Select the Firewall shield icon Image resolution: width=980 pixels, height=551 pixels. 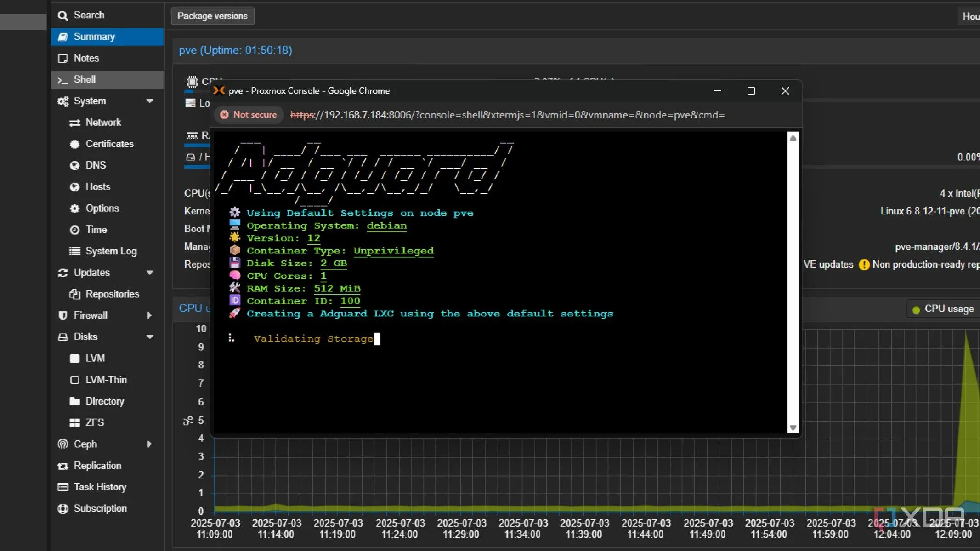point(62,315)
